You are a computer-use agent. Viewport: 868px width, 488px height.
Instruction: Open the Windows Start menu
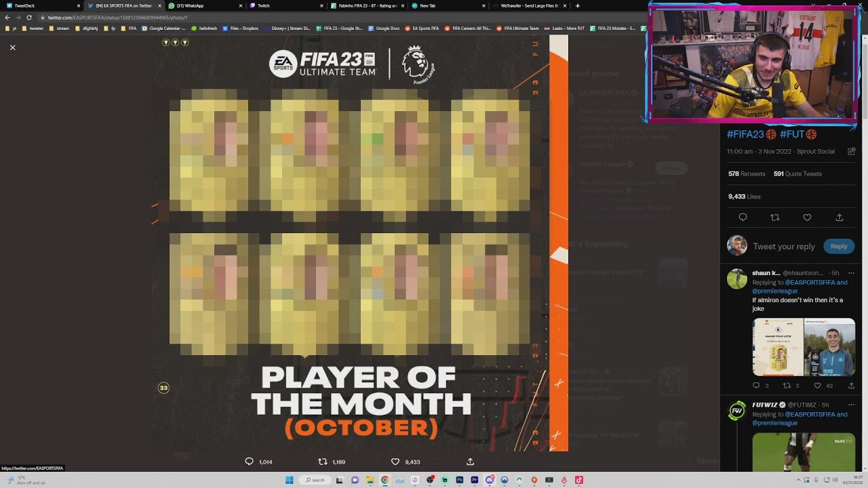click(290, 480)
